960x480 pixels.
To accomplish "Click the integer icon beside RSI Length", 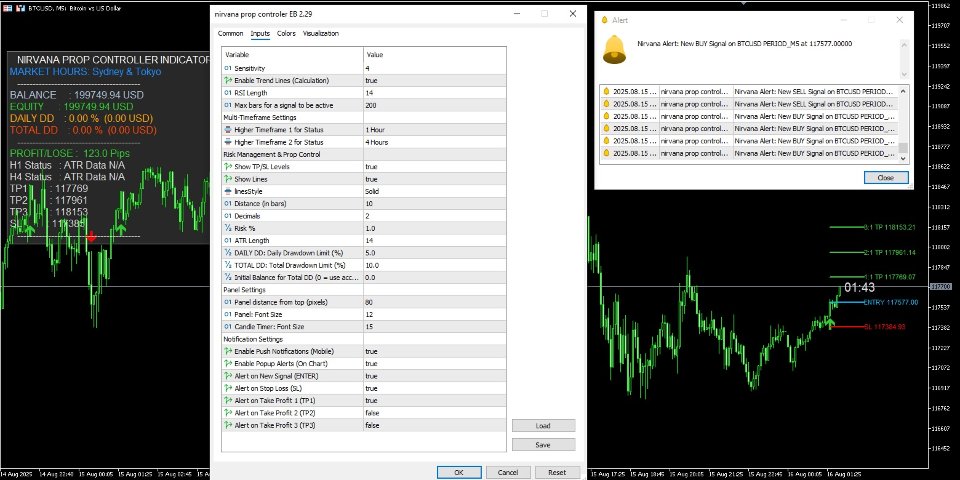I will 228,93.
